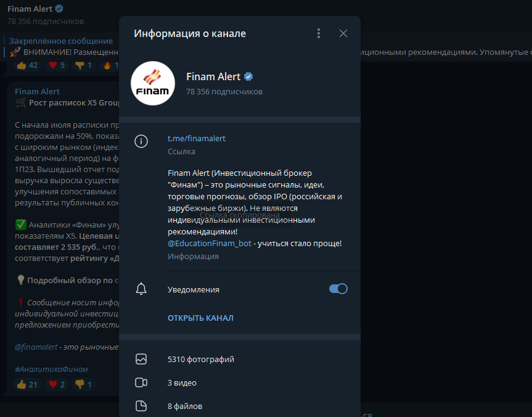This screenshot has width=532, height=417.
Task: Click the bell icon in notifications row
Action: (141, 288)
